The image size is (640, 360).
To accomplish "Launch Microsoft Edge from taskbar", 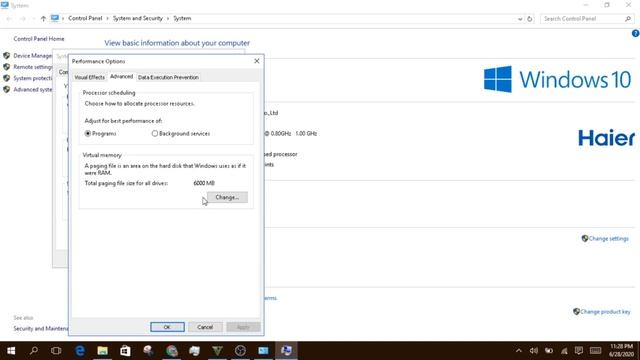I will 80,351.
